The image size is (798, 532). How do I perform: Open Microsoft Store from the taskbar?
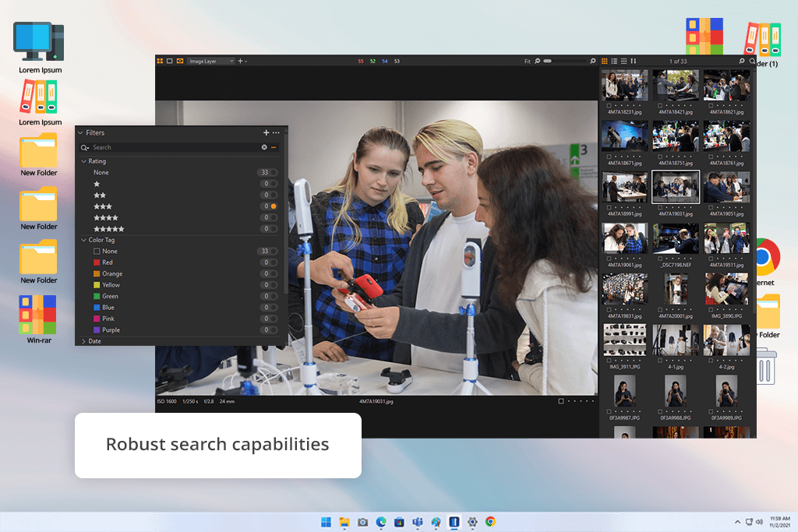(x=399, y=522)
